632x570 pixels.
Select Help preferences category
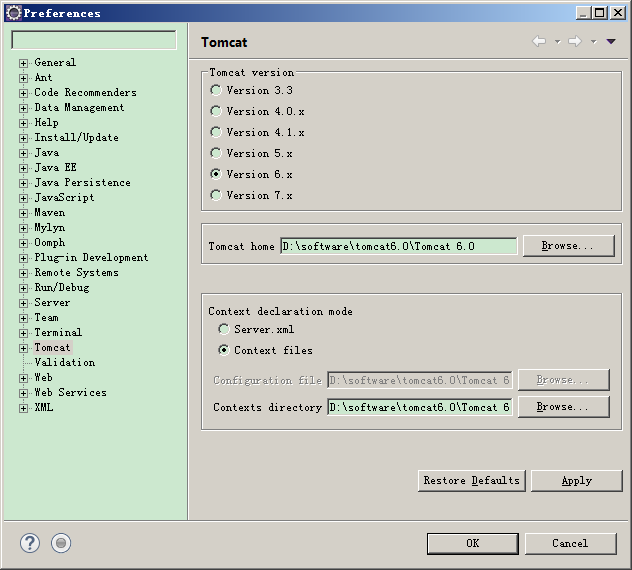[46, 122]
